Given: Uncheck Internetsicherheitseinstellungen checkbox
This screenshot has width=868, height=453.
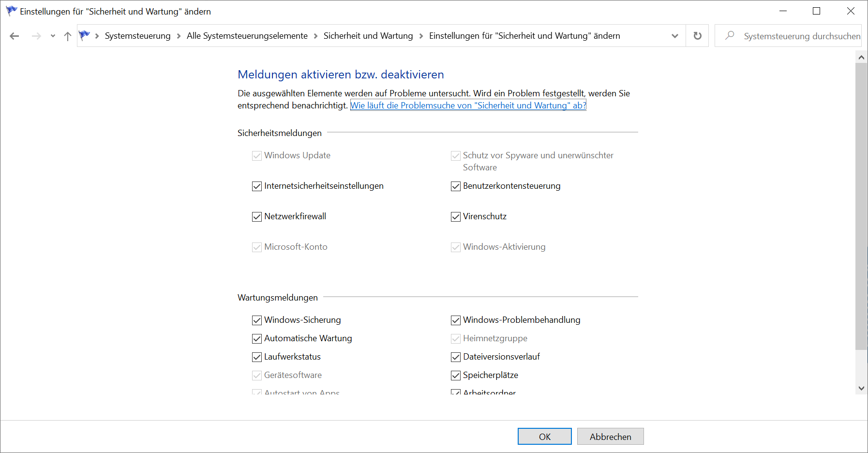Looking at the screenshot, I should [x=257, y=186].
